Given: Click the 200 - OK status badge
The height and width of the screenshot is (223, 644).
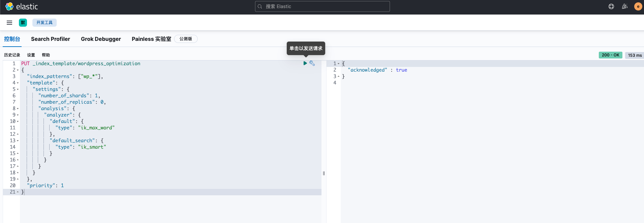Looking at the screenshot, I should [x=611, y=55].
